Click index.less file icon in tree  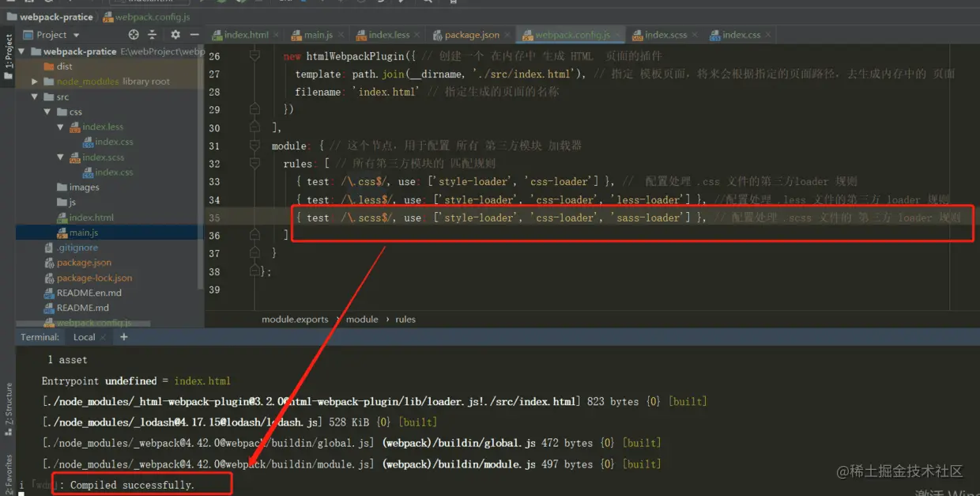point(75,127)
